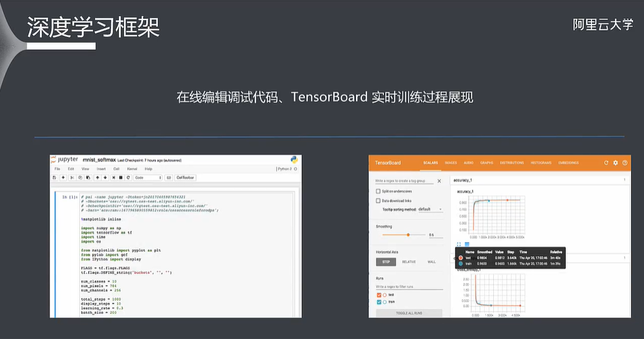The width and height of the screenshot is (644, 339).
Task: Insert a cell with the plus icon
Action: 63,178
